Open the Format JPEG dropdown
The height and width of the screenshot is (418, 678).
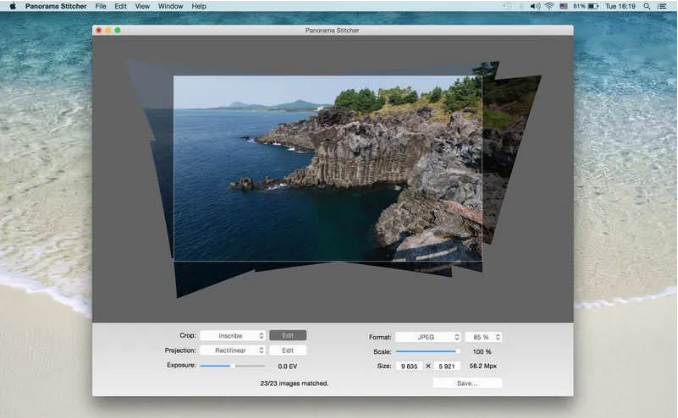(x=428, y=337)
